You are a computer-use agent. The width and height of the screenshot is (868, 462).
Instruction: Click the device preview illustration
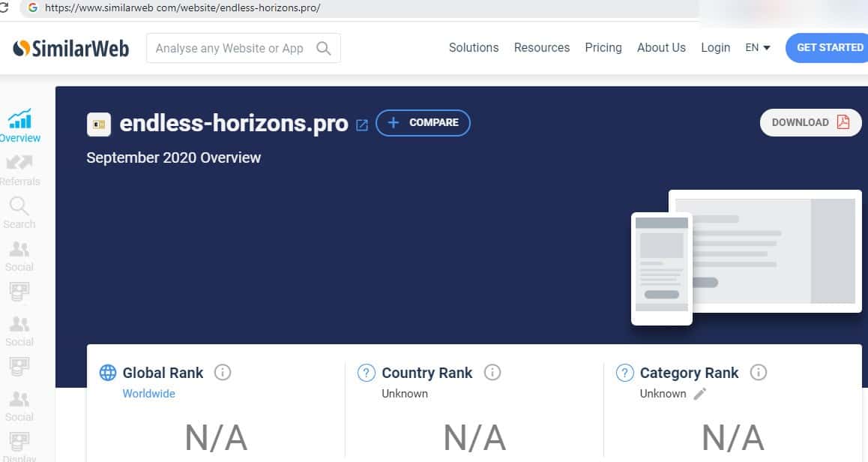[x=747, y=257]
